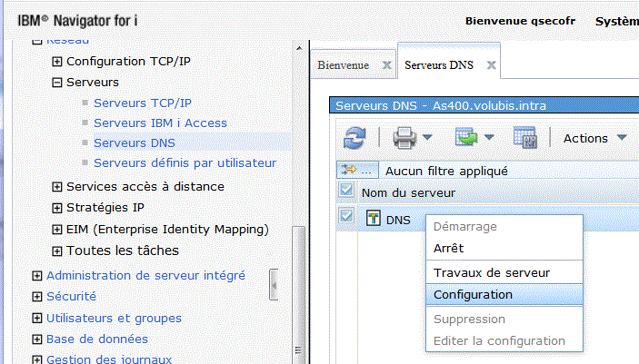The height and width of the screenshot is (364, 639).
Task: Switch to the Bienvenue tab
Action: (x=344, y=65)
